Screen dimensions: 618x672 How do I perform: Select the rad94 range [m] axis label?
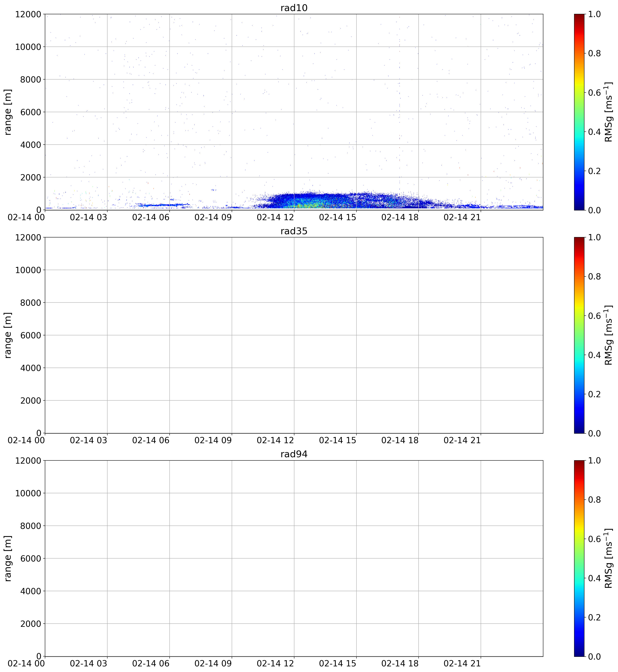(8, 558)
